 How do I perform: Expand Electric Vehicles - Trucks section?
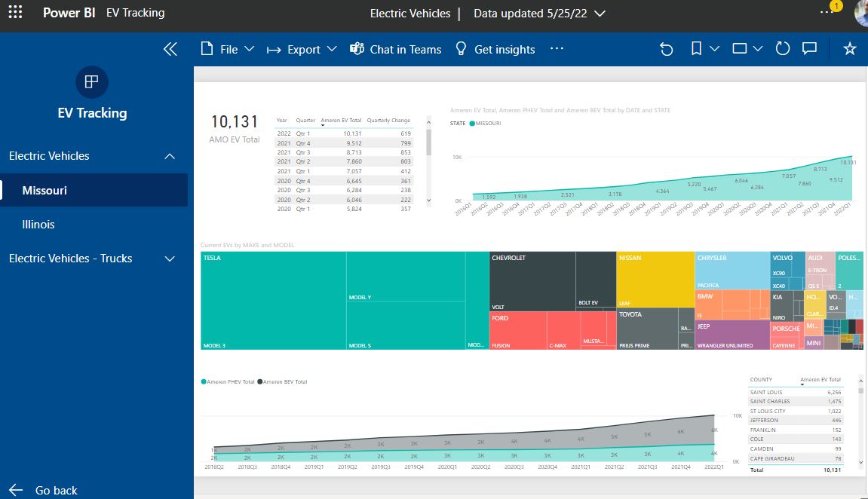pos(170,259)
